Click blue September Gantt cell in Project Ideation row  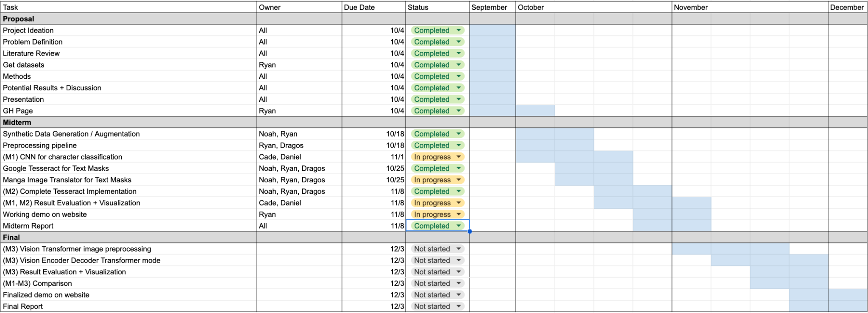[x=492, y=30]
